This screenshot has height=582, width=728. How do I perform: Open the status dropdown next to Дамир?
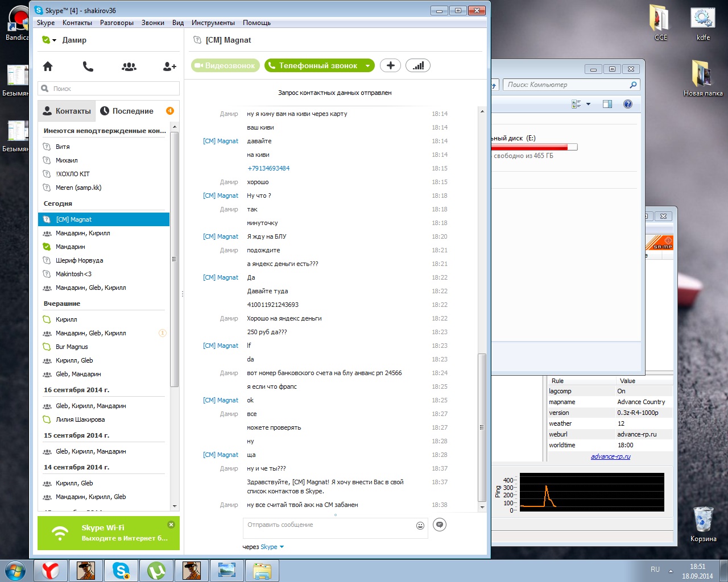point(55,40)
